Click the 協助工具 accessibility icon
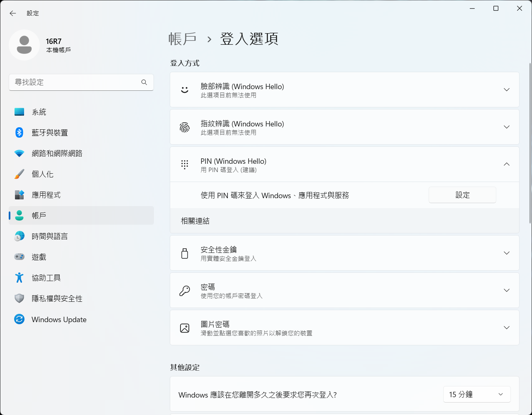This screenshot has height=415, width=532. (x=20, y=278)
